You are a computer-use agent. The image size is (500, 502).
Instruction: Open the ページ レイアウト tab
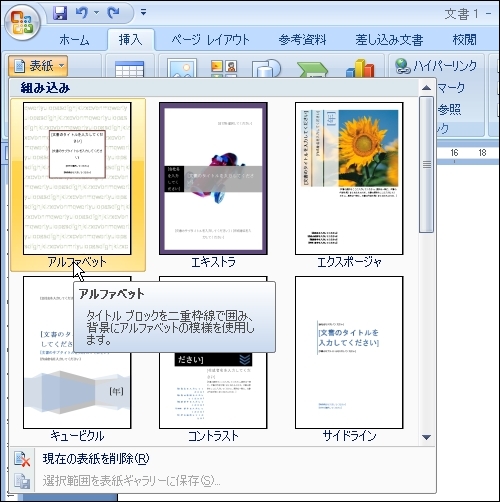point(210,40)
